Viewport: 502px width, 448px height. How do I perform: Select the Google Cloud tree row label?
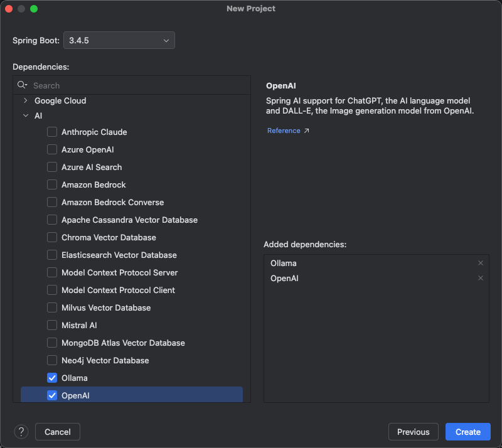(60, 100)
